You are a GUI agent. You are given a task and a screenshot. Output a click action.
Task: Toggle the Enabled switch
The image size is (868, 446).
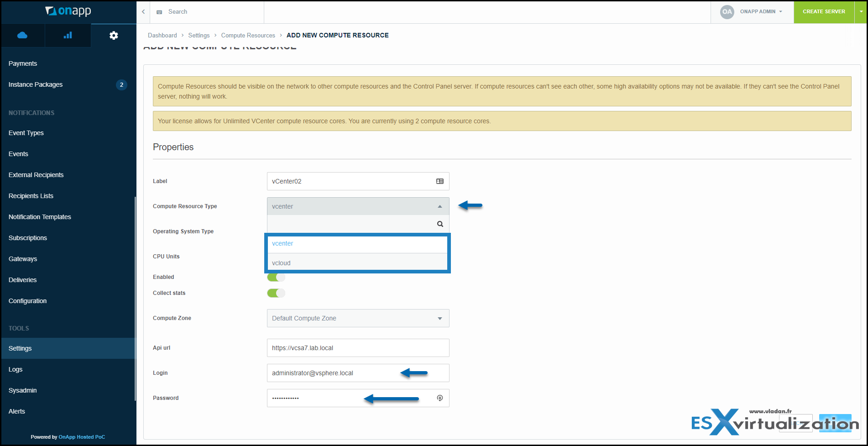(276, 277)
